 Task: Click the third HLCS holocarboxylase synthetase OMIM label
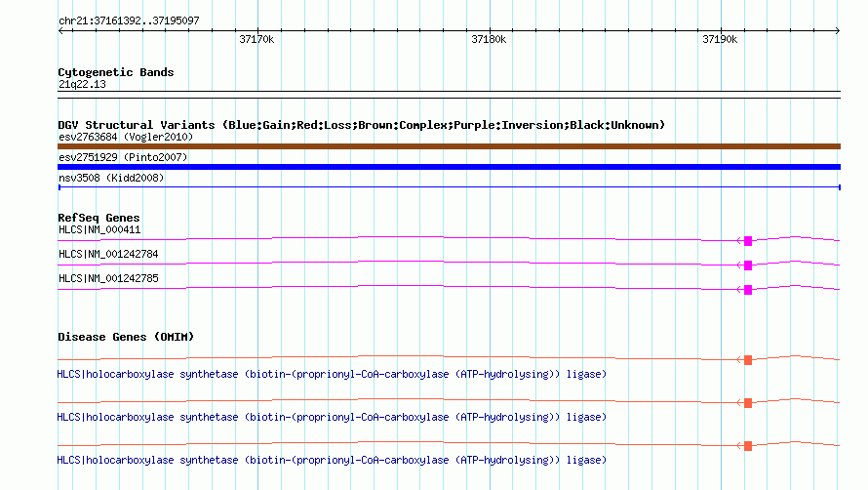coord(332,460)
